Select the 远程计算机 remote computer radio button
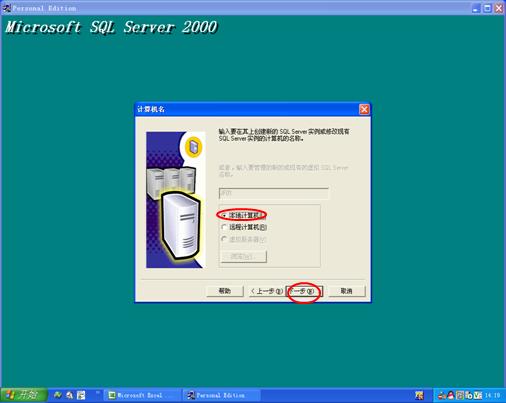 [x=224, y=227]
